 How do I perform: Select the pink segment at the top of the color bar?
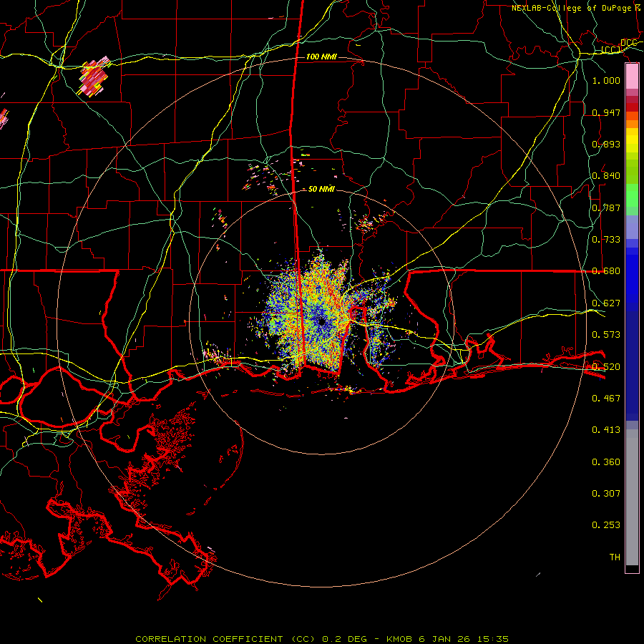tap(632, 77)
